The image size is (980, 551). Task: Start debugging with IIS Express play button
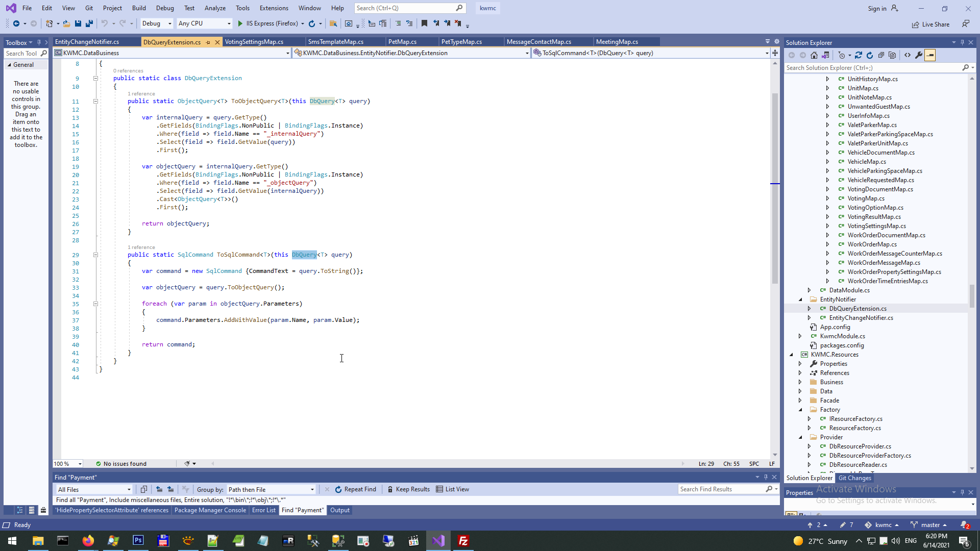pos(240,23)
